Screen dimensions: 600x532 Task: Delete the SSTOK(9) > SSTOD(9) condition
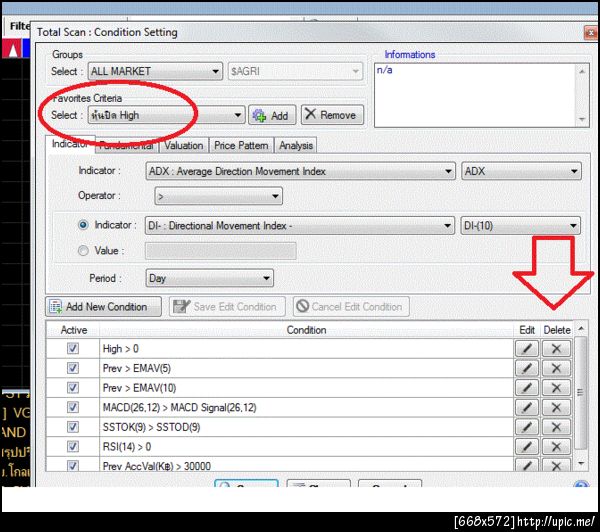pyautogui.click(x=556, y=427)
